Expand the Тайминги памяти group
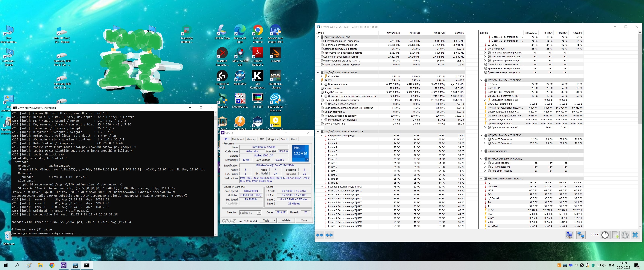Screen dimensions: 644x270 click(481, 151)
